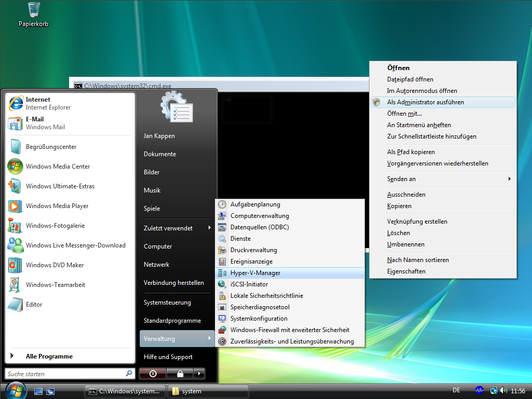Viewport: 532px width, 399px height.
Task: Click the Computerverwaltung icon
Action: pos(222,216)
